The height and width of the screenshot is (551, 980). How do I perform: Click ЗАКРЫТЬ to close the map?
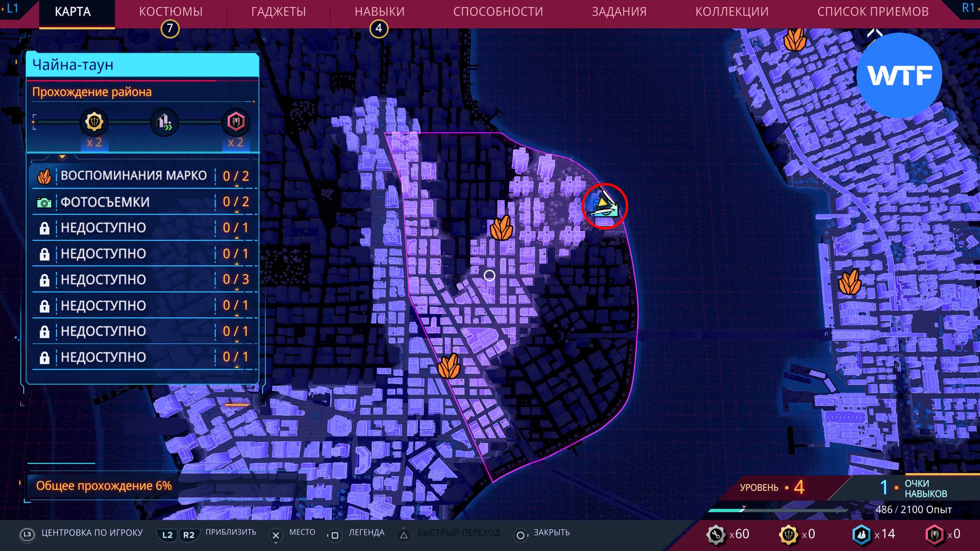(551, 532)
